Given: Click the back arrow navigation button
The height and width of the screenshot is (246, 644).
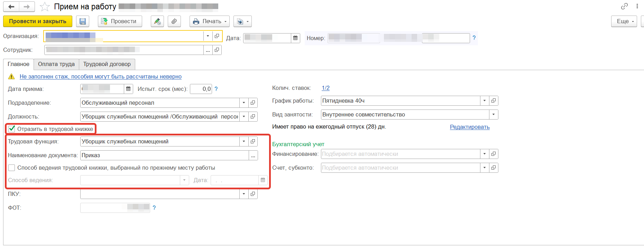Looking at the screenshot, I should coord(11,7).
